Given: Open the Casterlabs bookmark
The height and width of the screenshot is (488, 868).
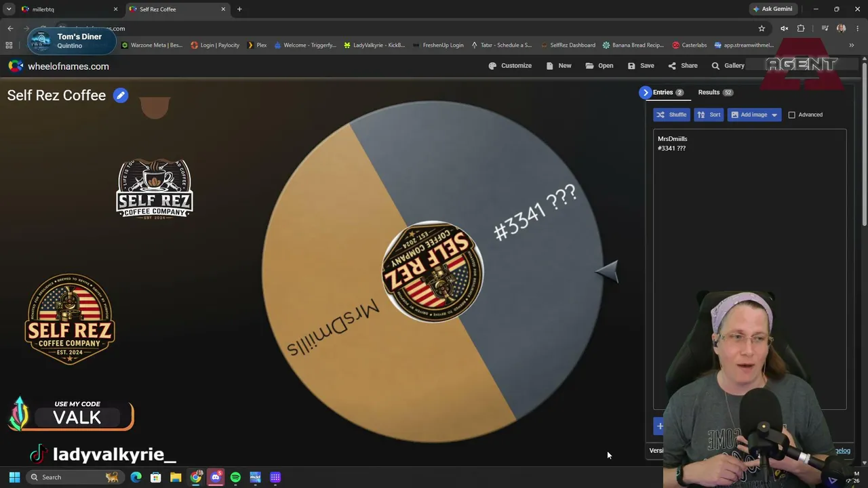Looking at the screenshot, I should 689,45.
